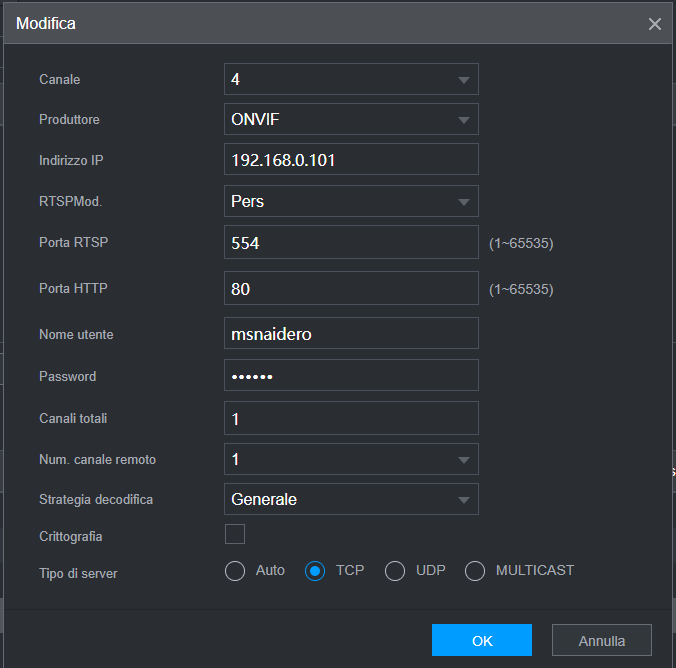Click the Porta RTSP range hint (1~65535)
Screen dimensions: 676x668
(x=521, y=243)
